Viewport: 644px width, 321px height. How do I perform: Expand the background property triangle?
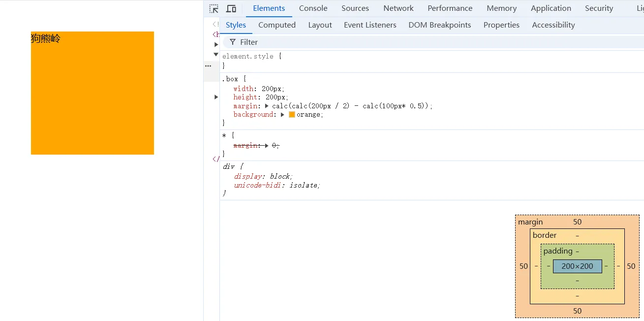[x=283, y=115]
